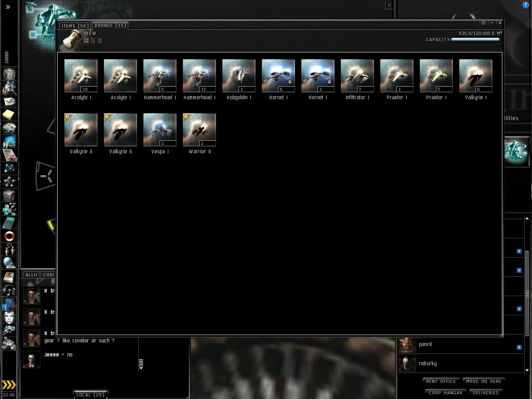Image resolution: width=532 pixels, height=399 pixels.
Task: Click the yellow Undock arrows icon
Action: pos(9,384)
